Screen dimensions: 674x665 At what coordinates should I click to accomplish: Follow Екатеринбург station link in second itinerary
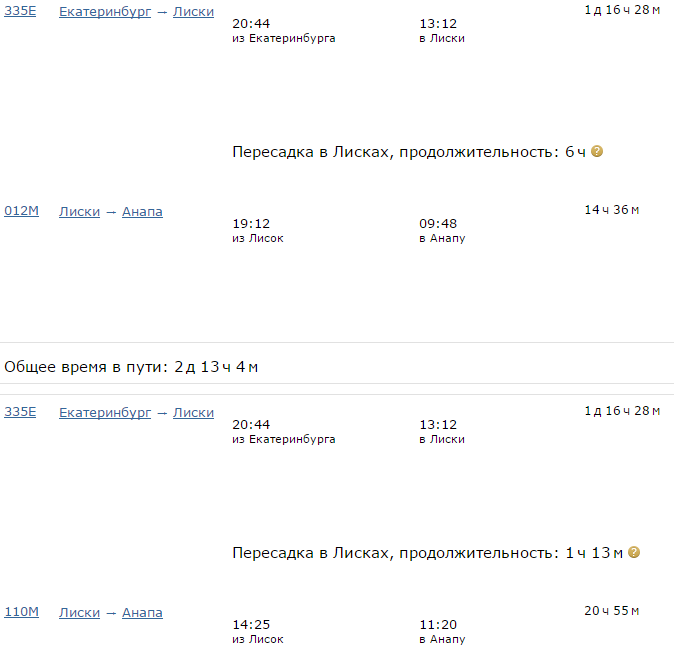pos(105,412)
